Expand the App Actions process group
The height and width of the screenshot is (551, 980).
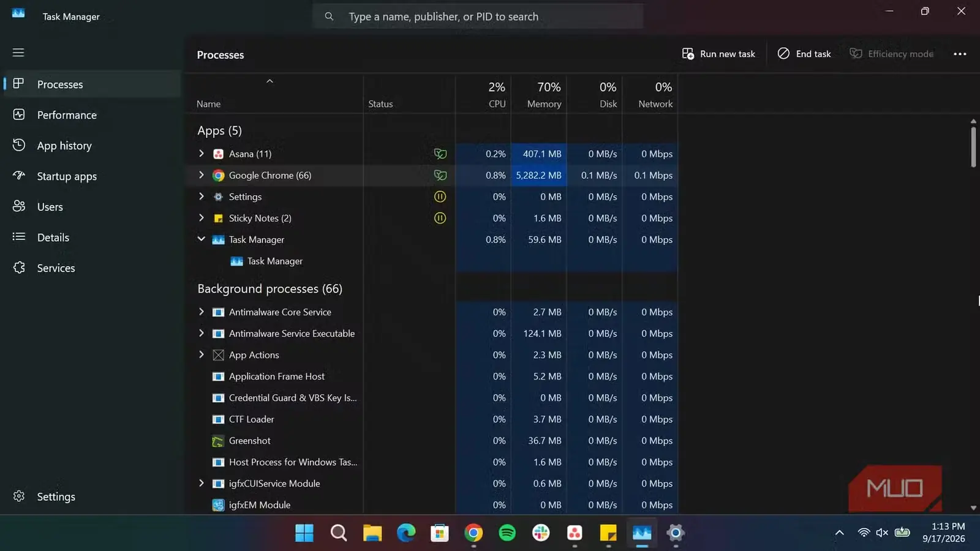(x=201, y=355)
